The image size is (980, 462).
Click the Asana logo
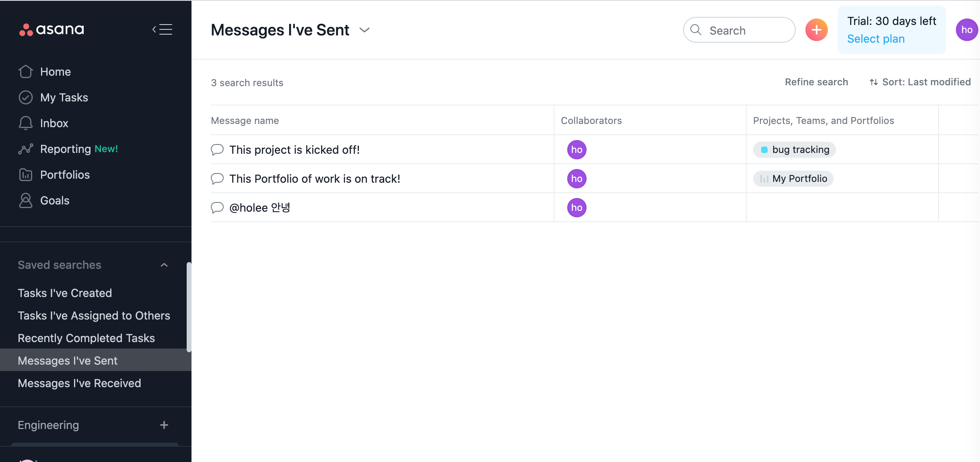51,29
